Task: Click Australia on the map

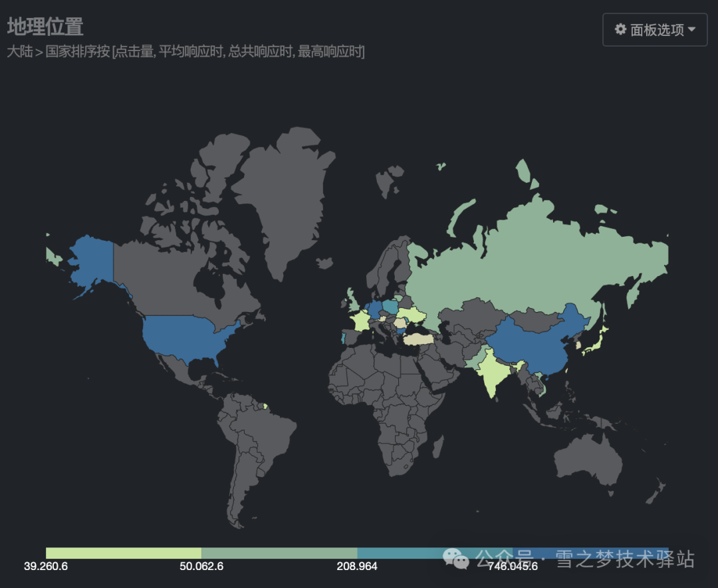Action: (x=587, y=460)
